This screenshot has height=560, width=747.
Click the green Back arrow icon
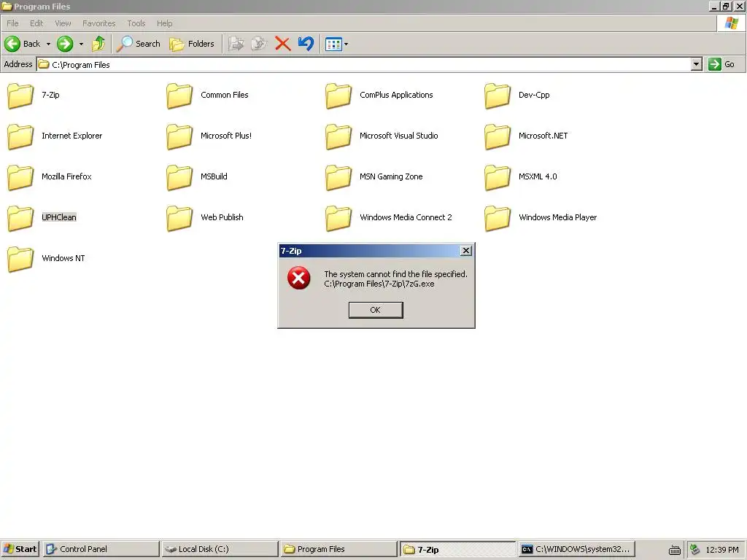point(12,44)
